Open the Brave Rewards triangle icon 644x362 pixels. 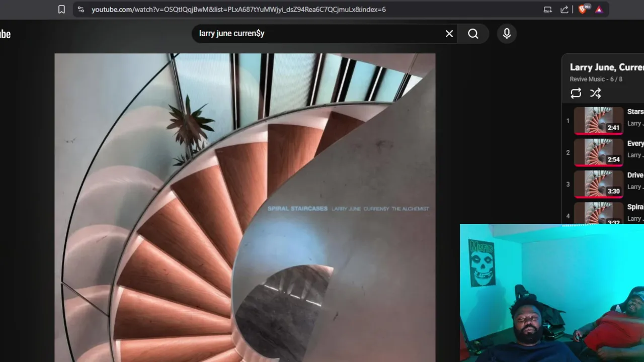(x=599, y=9)
